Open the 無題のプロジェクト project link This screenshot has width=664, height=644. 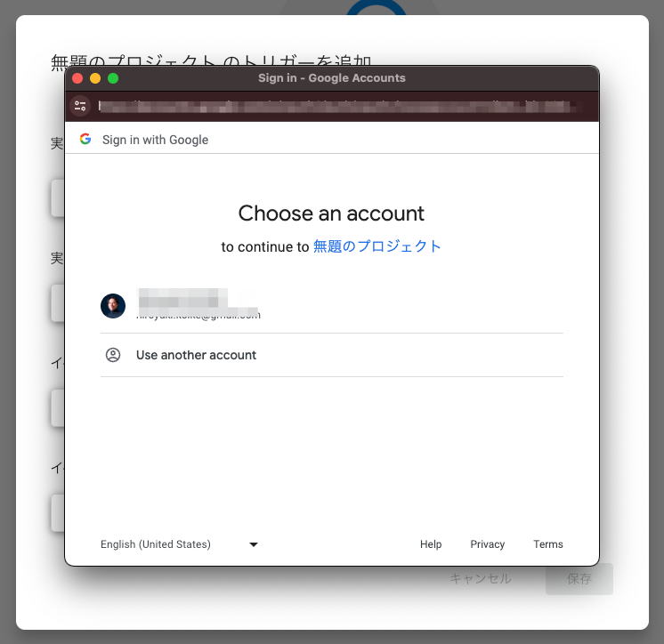coord(377,246)
